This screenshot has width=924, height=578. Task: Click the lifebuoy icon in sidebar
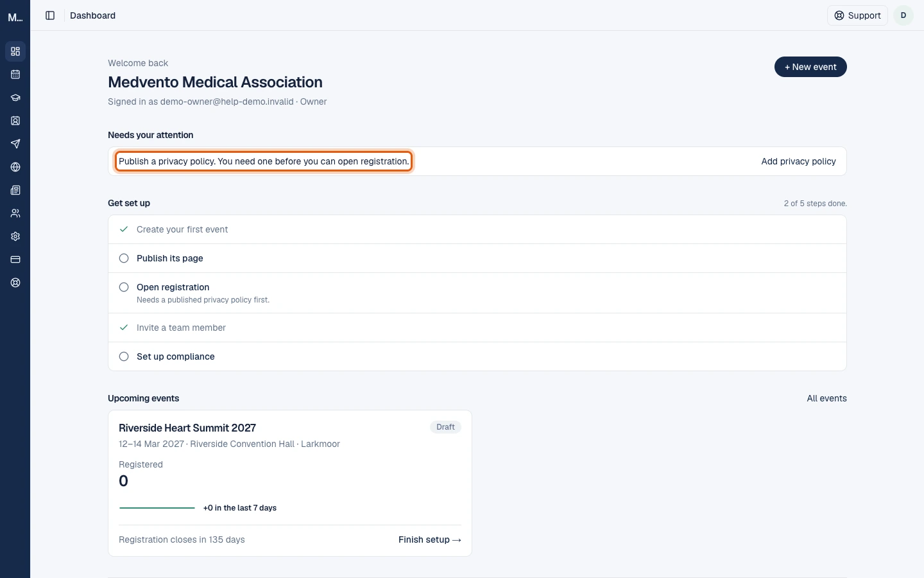(x=15, y=283)
